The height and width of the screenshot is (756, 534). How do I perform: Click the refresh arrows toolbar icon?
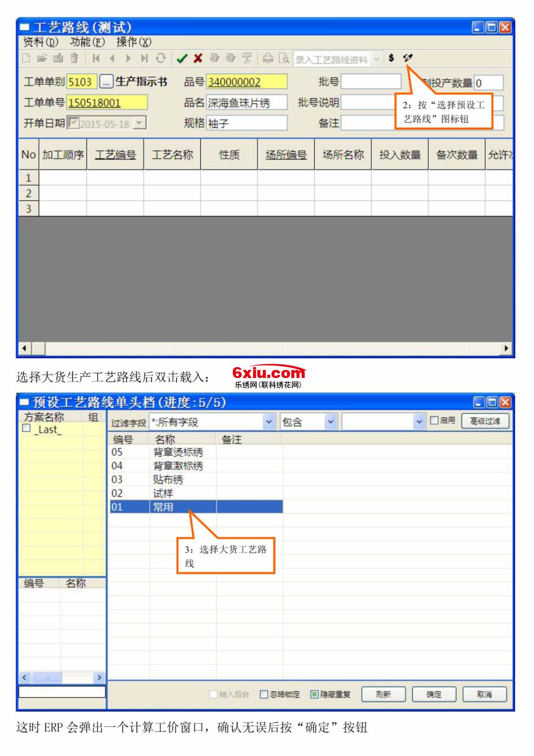(x=161, y=59)
